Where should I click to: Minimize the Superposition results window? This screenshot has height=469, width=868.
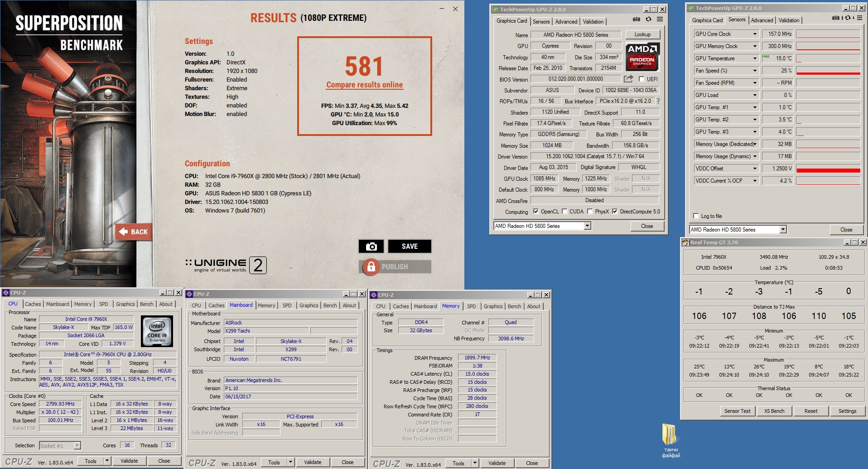point(442,9)
